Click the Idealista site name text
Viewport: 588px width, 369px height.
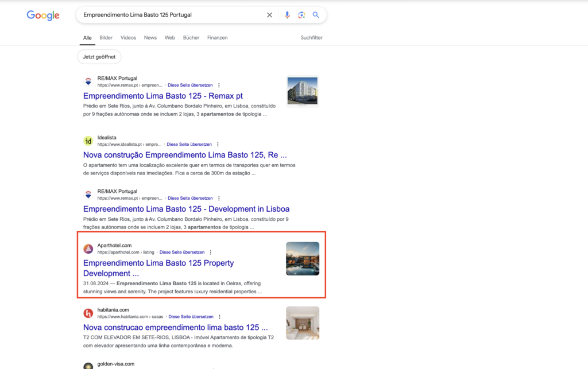[x=107, y=138]
